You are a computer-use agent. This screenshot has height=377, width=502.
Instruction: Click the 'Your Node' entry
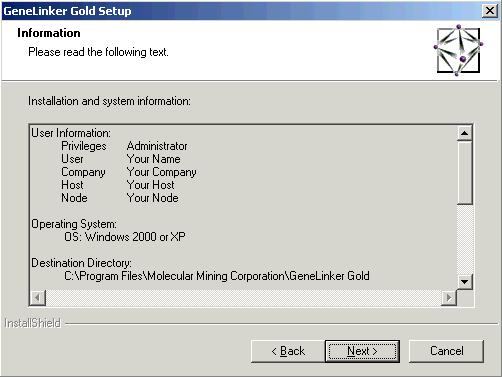click(152, 198)
